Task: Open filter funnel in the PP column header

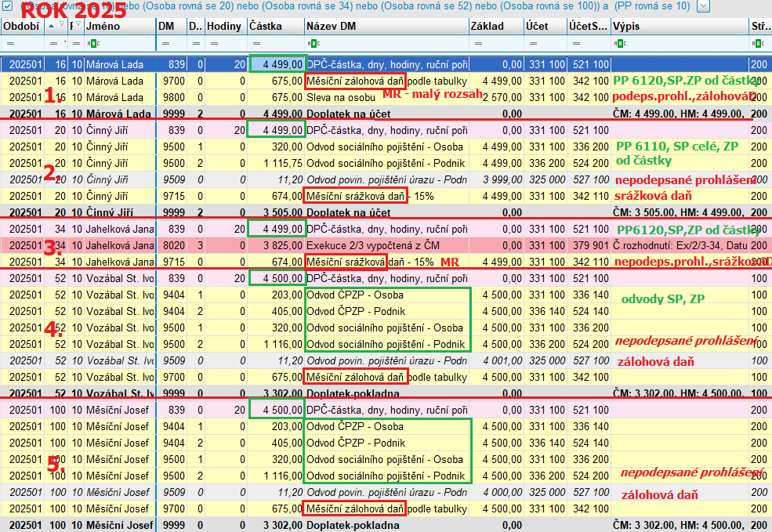Action: point(79,24)
